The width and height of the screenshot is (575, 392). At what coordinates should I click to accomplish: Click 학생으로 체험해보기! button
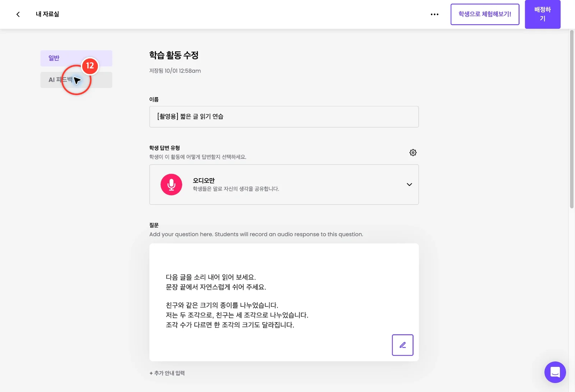[x=485, y=14]
